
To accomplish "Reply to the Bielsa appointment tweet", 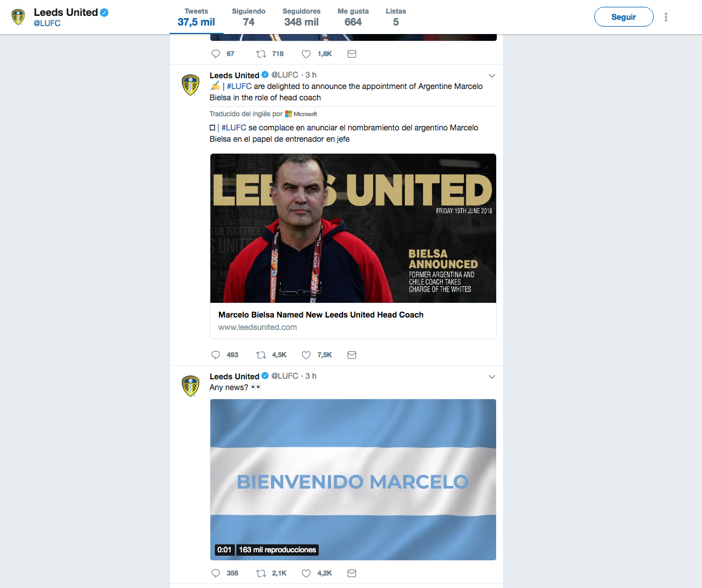I will [215, 355].
